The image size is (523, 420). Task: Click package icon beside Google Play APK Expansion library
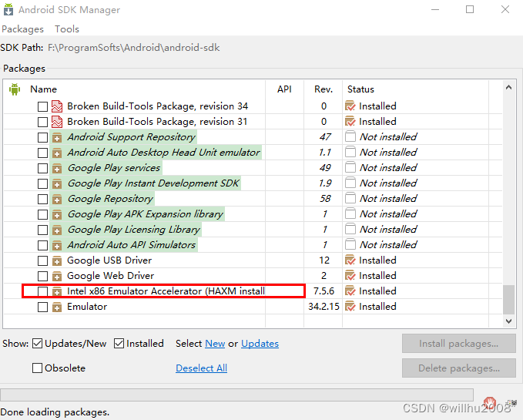(x=57, y=214)
